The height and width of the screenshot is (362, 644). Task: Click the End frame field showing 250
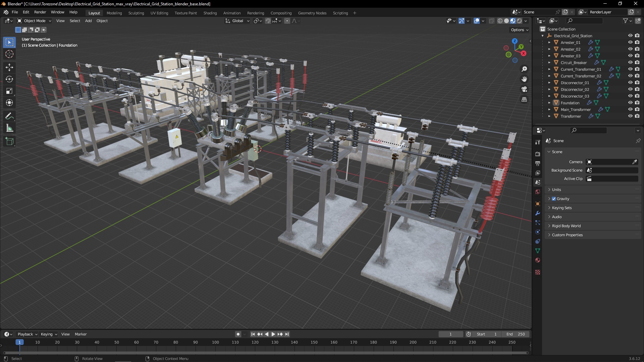[x=516, y=334]
